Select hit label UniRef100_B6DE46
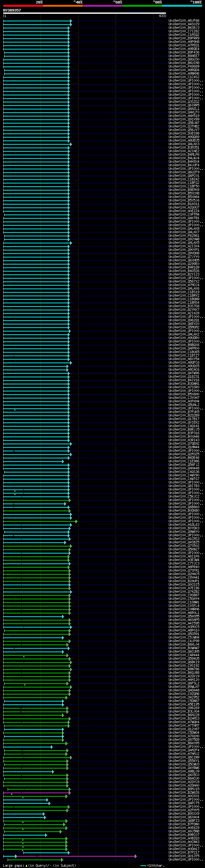This screenshot has height=868, width=205. (184, 458)
